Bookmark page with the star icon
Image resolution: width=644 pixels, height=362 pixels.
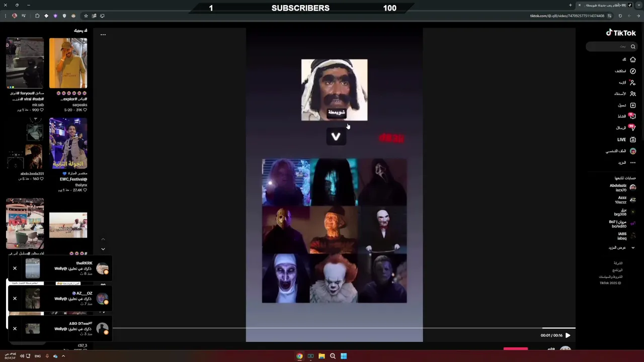click(x=86, y=16)
